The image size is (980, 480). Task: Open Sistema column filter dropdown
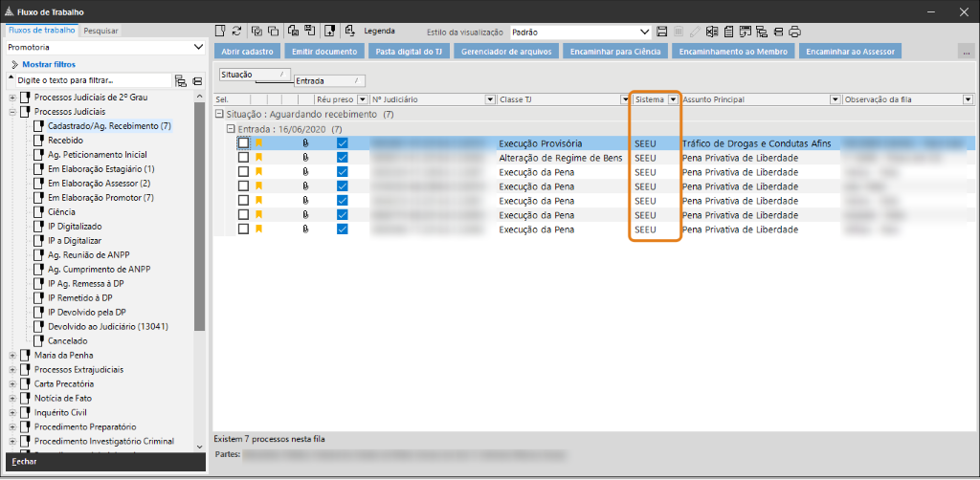[x=673, y=99]
